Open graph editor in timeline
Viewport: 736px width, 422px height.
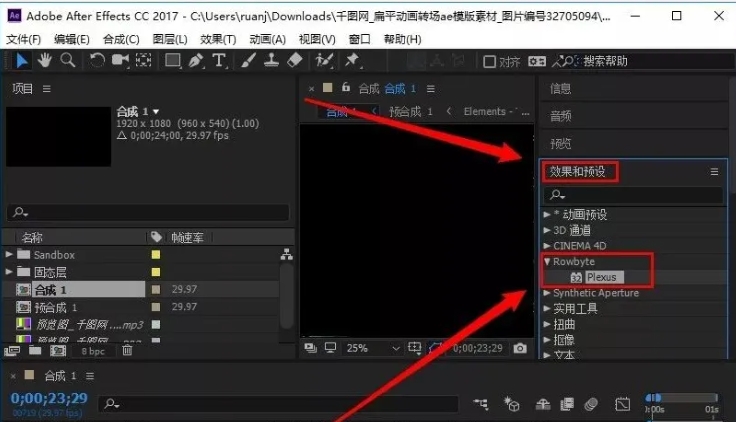(622, 404)
